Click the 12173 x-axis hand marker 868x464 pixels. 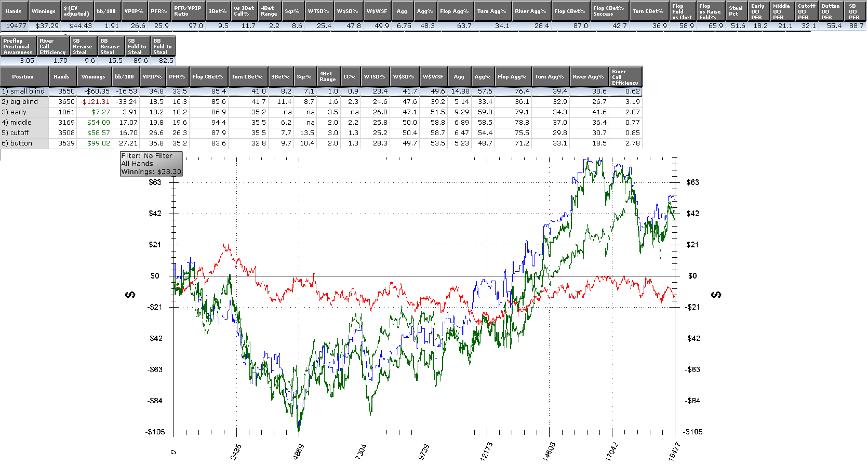486,451
